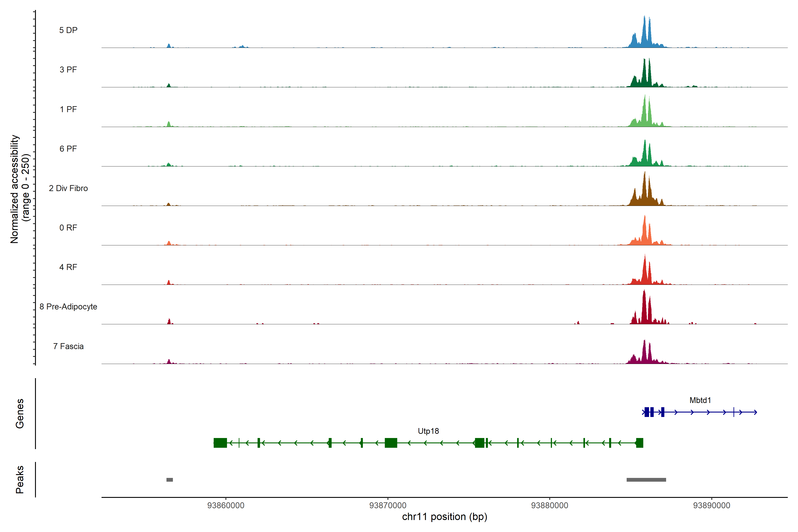The width and height of the screenshot is (798, 532).
Task: Click the large gray peak bar near Mbtd1
Action: (x=646, y=480)
